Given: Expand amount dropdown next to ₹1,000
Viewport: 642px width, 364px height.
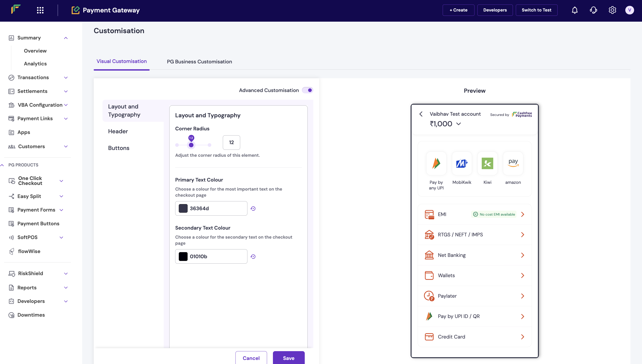Looking at the screenshot, I should click(458, 124).
